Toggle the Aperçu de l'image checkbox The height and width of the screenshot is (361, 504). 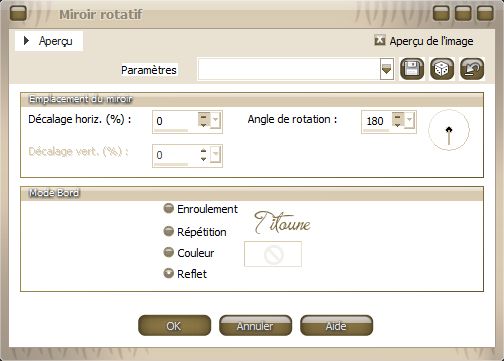(x=380, y=41)
